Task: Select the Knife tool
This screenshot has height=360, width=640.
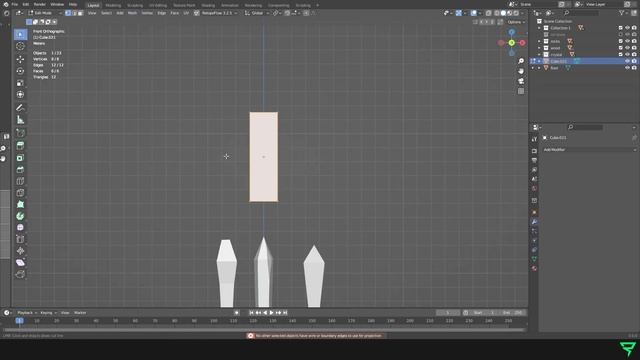Action: [20, 193]
